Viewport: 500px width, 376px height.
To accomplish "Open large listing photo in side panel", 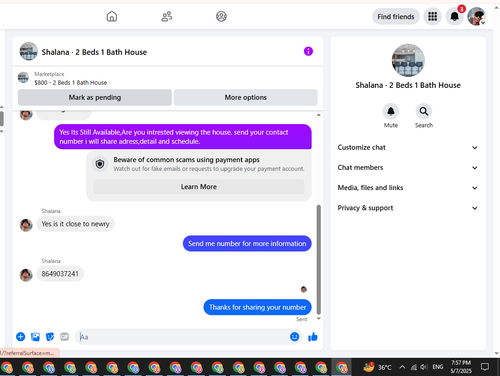I will click(408, 60).
